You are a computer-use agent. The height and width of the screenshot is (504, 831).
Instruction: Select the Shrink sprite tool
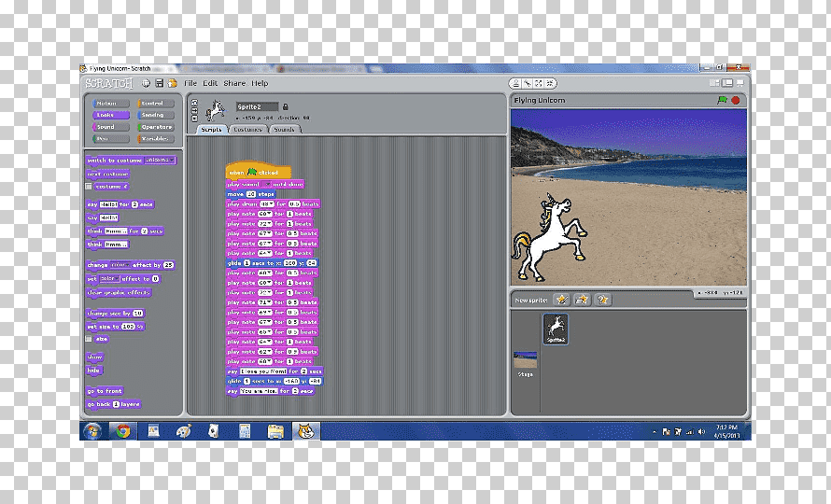tap(550, 84)
